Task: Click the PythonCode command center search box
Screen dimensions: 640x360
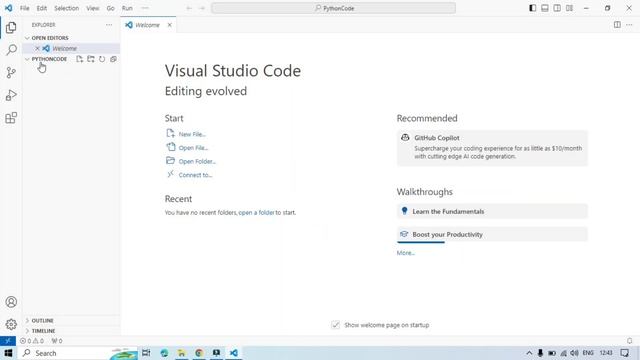Action: click(333, 8)
